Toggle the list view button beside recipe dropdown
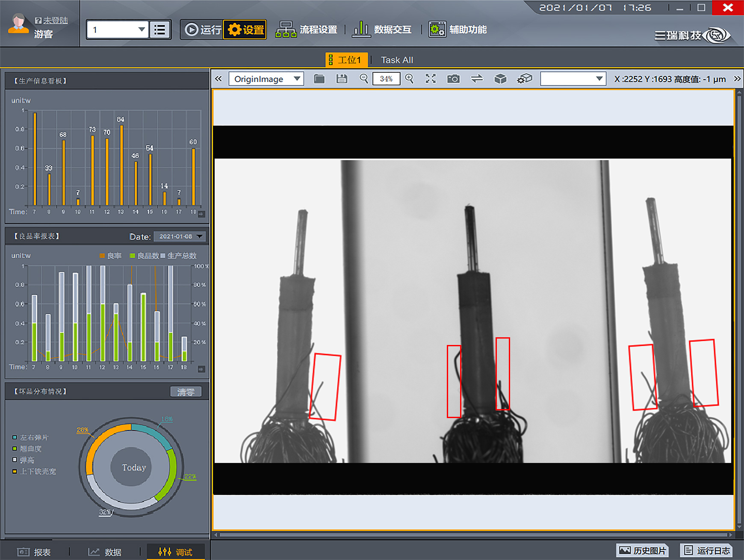744x560 pixels. (160, 30)
